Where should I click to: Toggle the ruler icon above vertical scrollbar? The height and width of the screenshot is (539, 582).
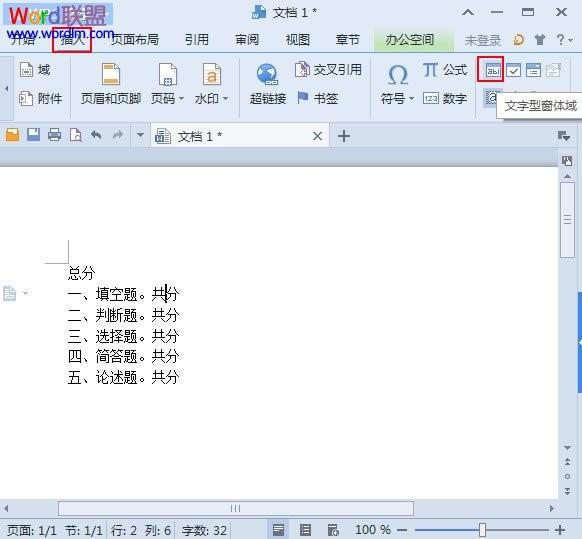coord(567,161)
